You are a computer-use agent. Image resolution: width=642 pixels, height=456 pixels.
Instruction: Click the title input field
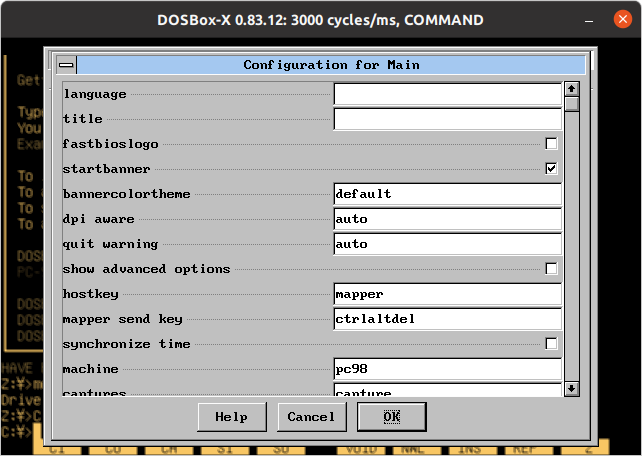click(x=448, y=119)
